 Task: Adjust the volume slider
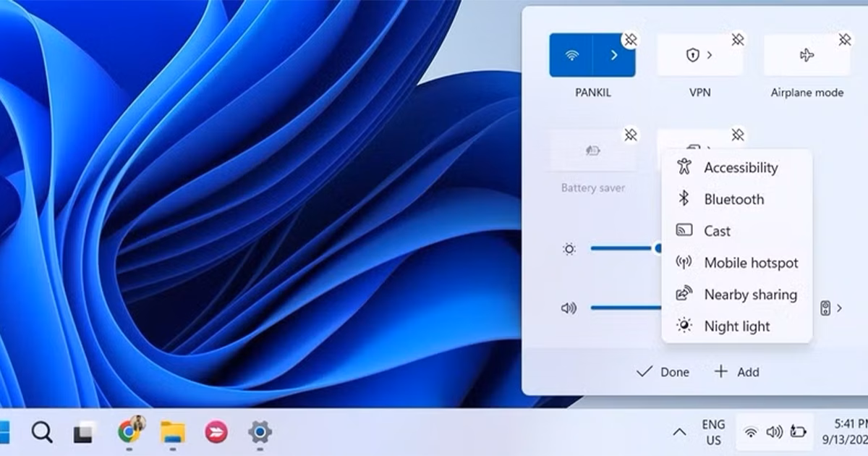coord(626,308)
